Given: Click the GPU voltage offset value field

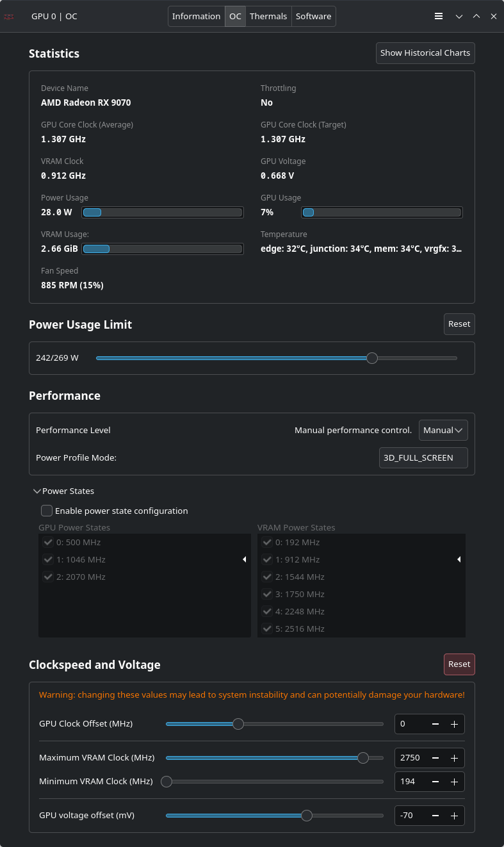Looking at the screenshot, I should tap(411, 816).
